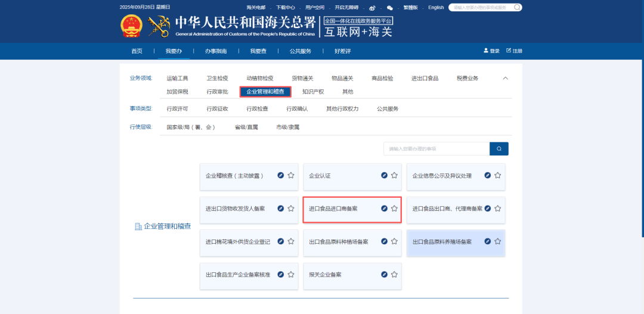Click the Weibo icon in top bar
Image resolution: width=644 pixels, height=314 pixels.
(373, 8)
